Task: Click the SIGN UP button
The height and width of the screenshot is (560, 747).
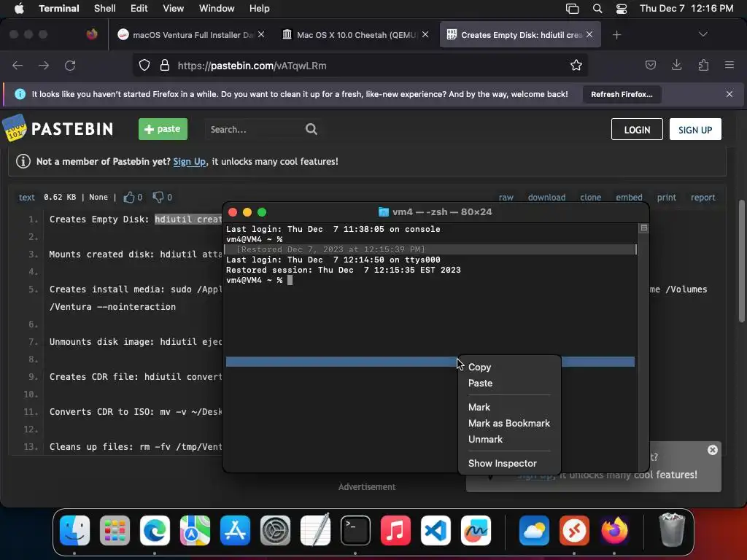Action: click(695, 130)
